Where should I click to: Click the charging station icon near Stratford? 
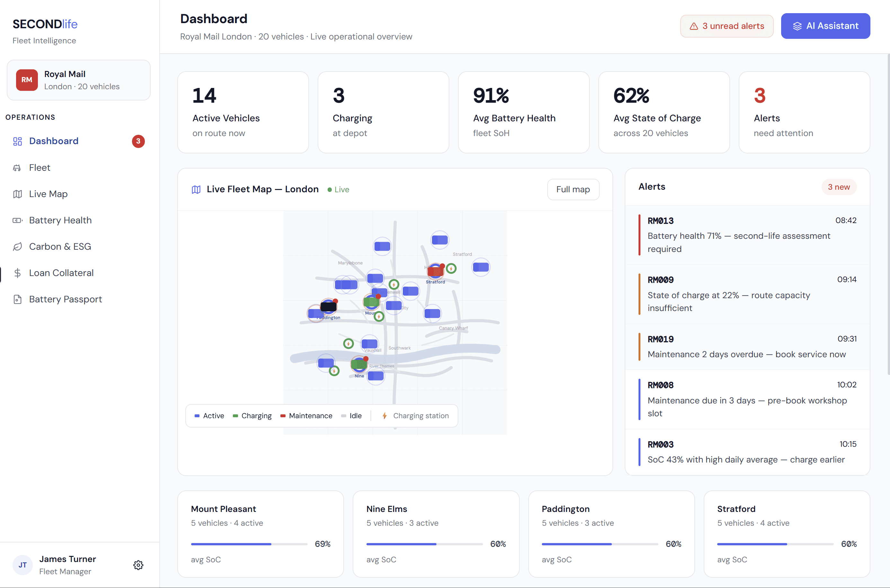tap(451, 269)
